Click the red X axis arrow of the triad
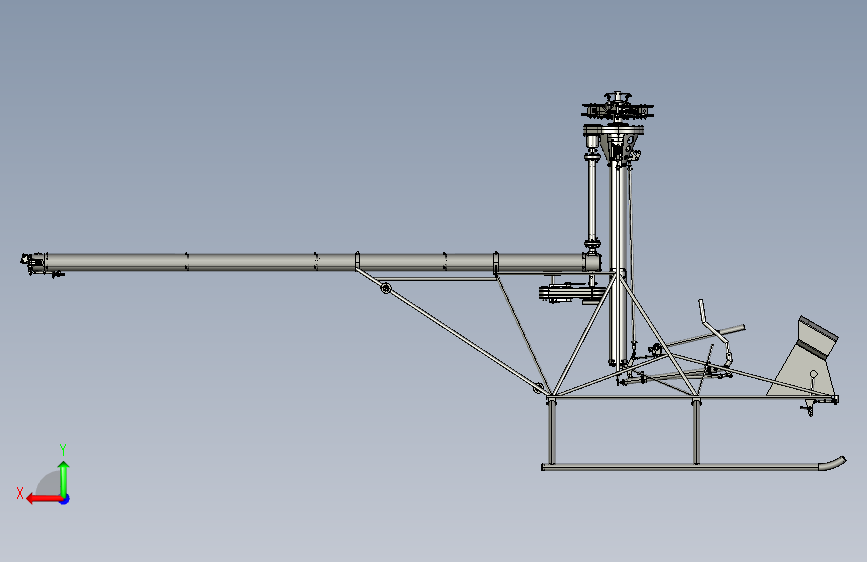Screen dimensions: 867x562 [43, 499]
